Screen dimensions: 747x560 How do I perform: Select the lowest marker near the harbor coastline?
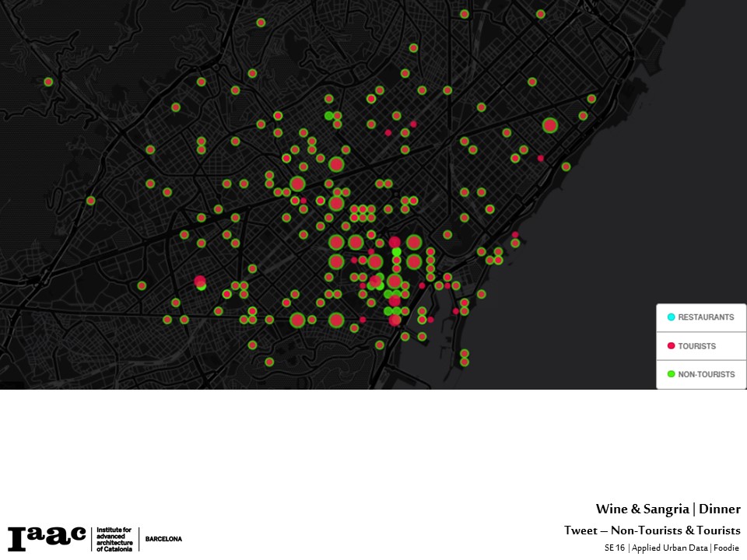coord(465,362)
